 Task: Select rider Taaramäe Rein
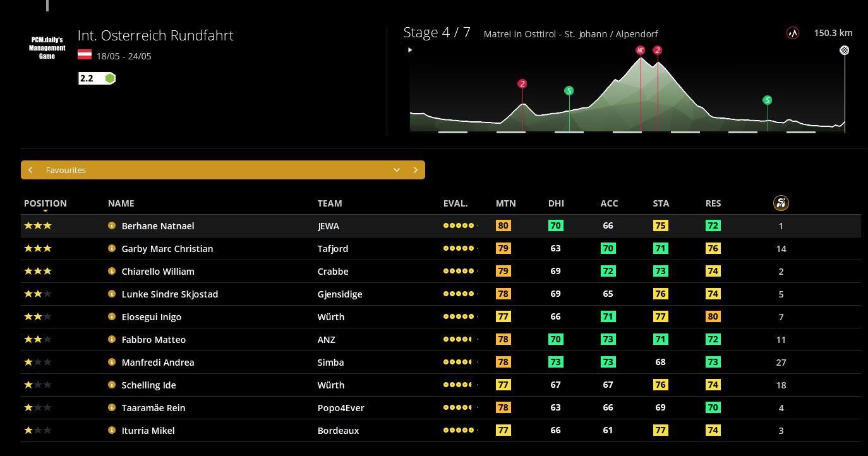154,408
